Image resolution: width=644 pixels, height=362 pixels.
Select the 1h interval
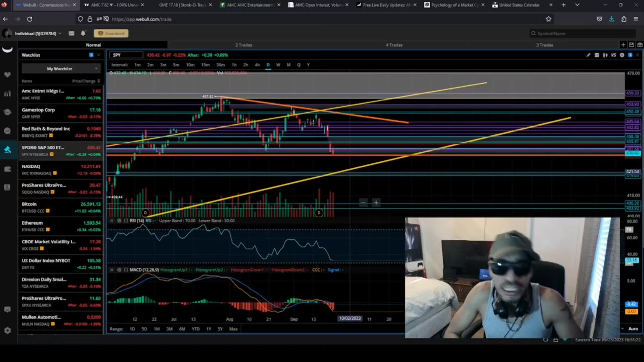tap(234, 65)
